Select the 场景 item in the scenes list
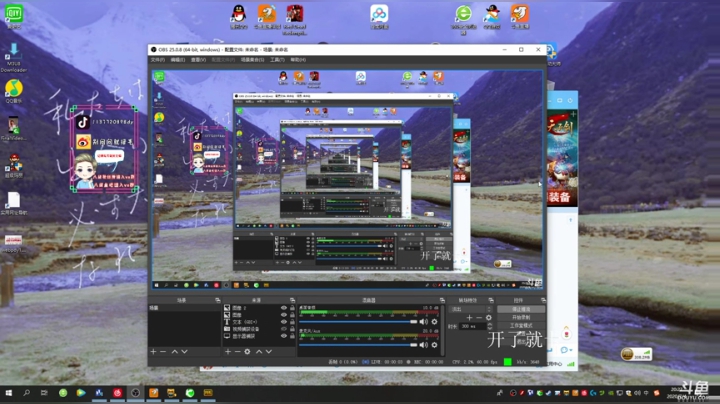 pos(184,308)
